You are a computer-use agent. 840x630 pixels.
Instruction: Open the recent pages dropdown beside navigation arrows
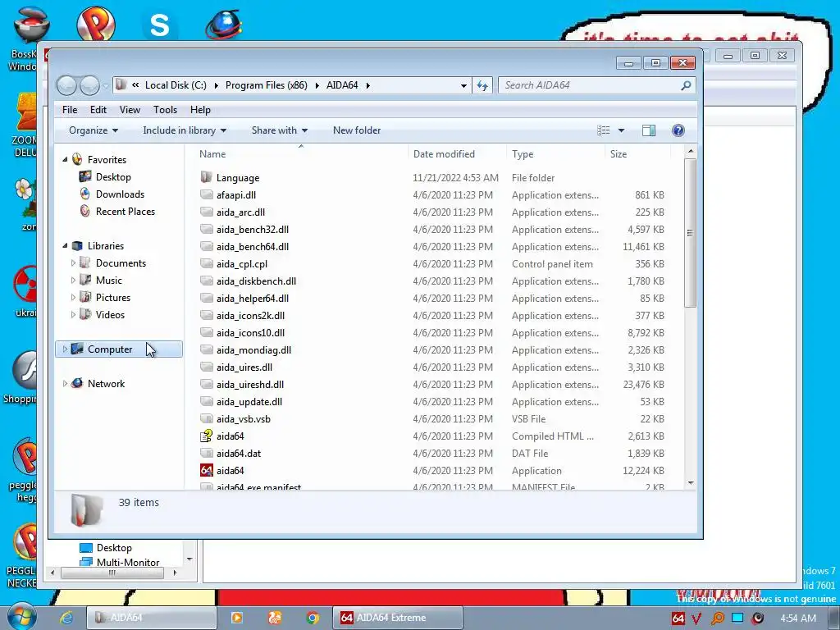(106, 85)
